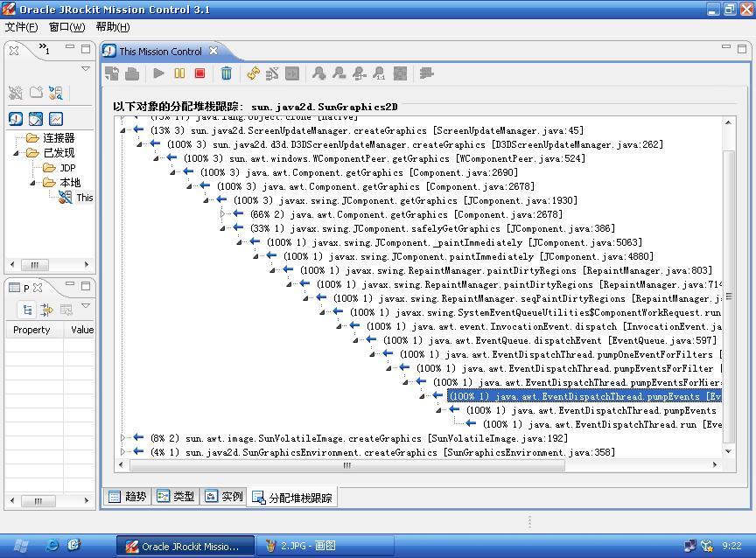Image resolution: width=756 pixels, height=558 pixels.
Task: Click the new folder icon in browser panel
Action: [36, 93]
